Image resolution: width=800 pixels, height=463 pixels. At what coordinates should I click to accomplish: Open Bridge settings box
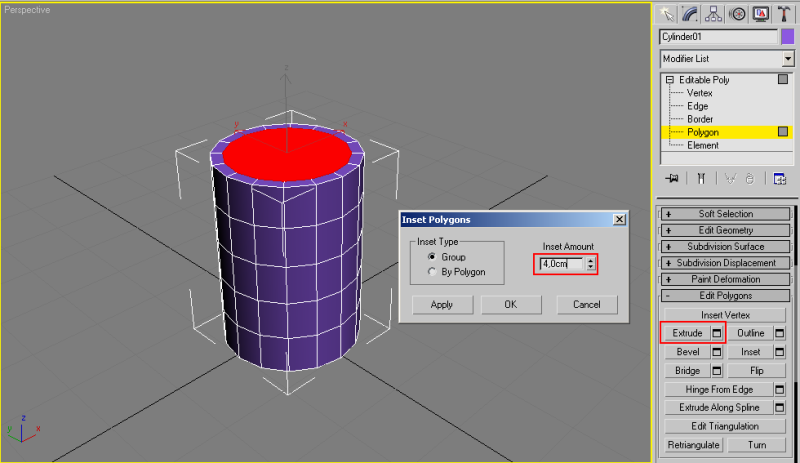tap(717, 371)
